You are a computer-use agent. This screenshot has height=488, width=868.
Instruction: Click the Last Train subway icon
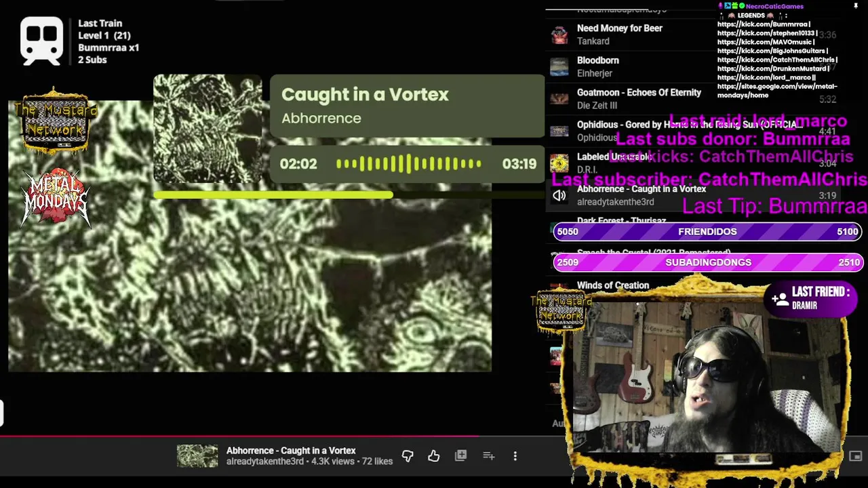tap(41, 41)
